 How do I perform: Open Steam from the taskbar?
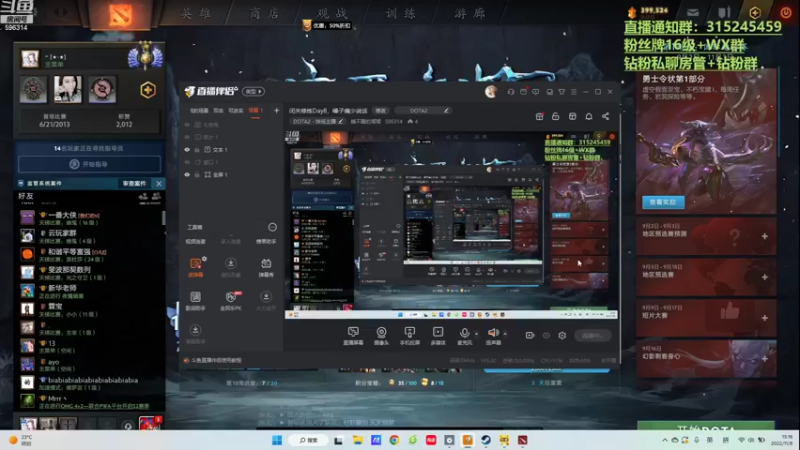pos(486,440)
